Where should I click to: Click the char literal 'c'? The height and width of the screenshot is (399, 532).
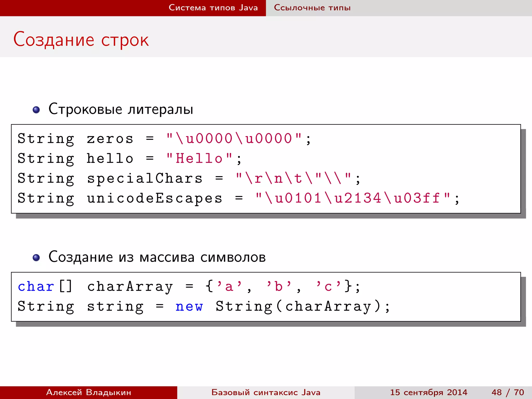pyautogui.click(x=328, y=286)
